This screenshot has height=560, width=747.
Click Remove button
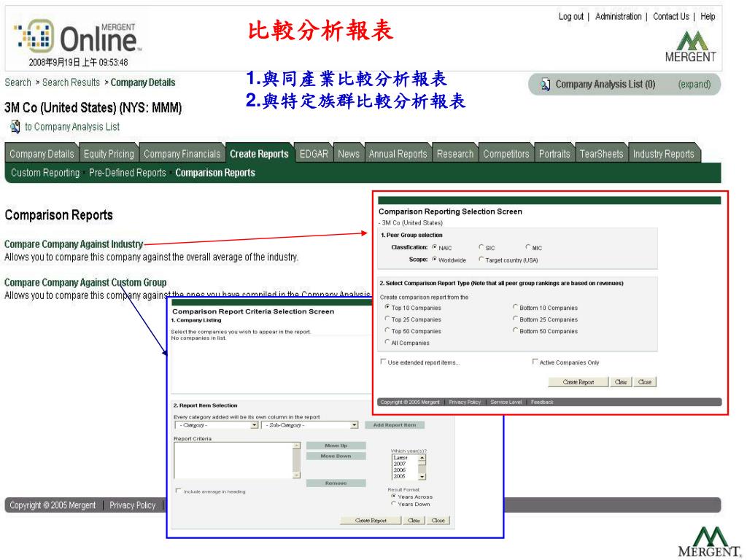(336, 483)
